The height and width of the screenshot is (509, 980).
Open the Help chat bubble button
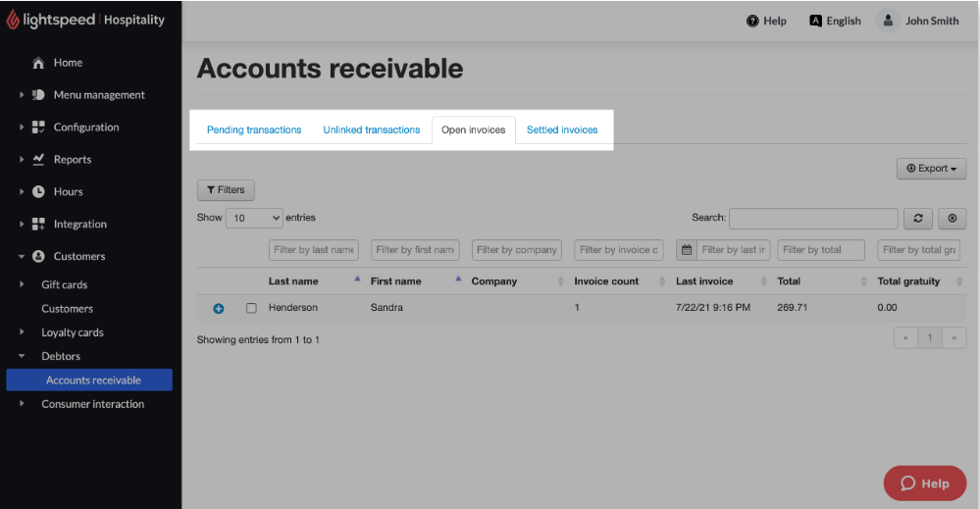click(924, 483)
